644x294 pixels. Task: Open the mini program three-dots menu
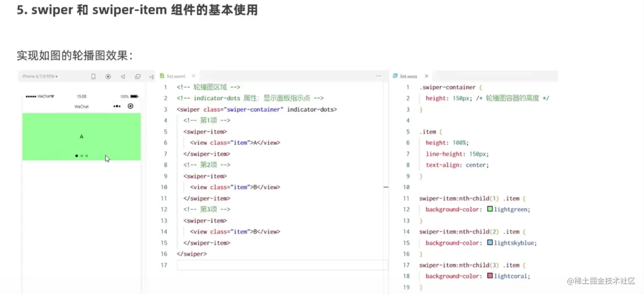tap(117, 106)
